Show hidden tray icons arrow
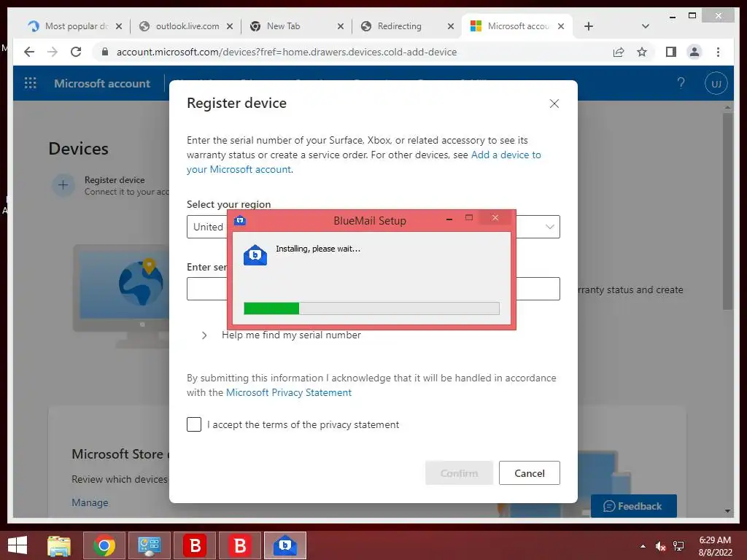747x560 pixels. tap(643, 546)
